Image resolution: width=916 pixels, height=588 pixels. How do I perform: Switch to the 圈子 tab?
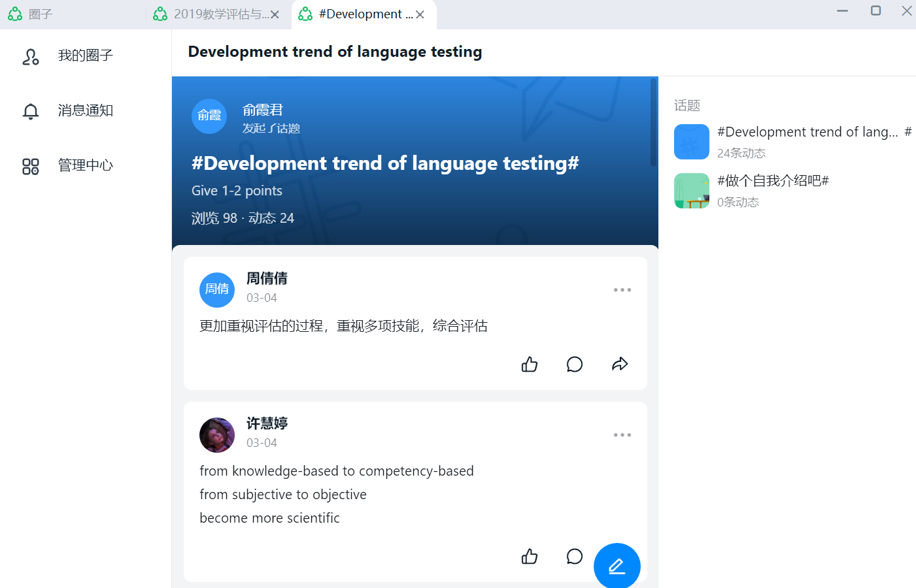pos(41,14)
